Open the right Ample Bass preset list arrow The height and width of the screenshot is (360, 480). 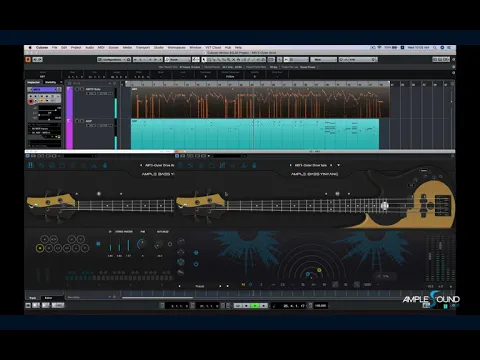[x=338, y=165]
